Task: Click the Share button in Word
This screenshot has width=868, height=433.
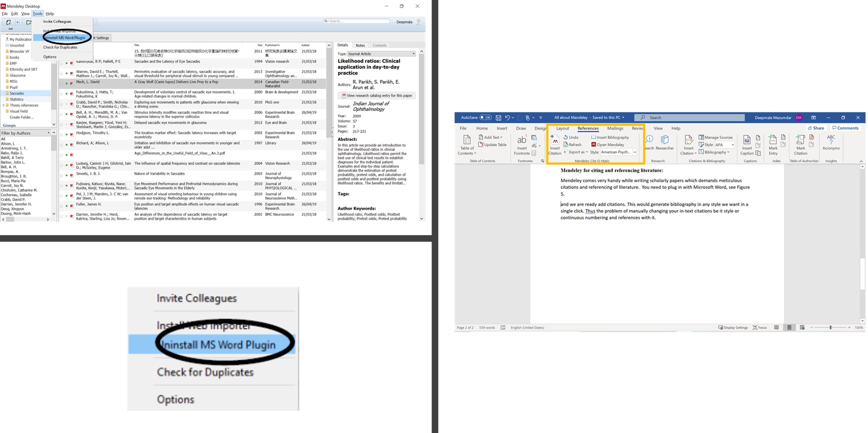Action: (x=816, y=128)
